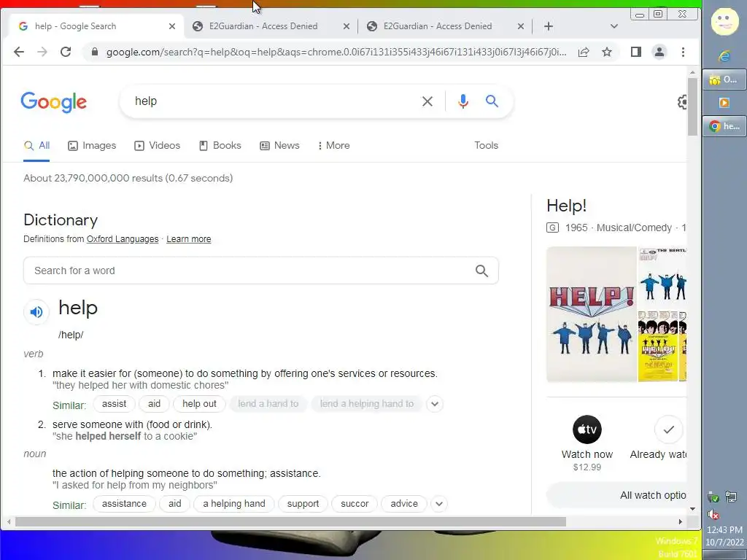Click into the Google search field

[271, 101]
